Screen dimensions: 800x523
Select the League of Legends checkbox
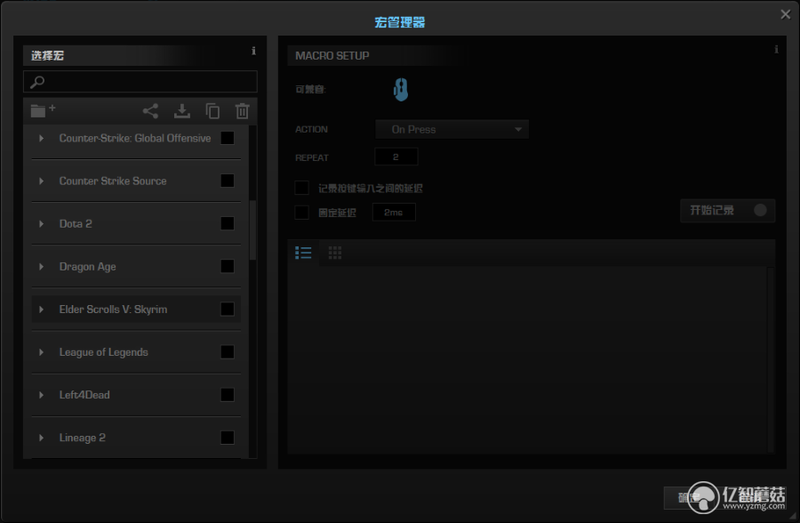click(228, 352)
